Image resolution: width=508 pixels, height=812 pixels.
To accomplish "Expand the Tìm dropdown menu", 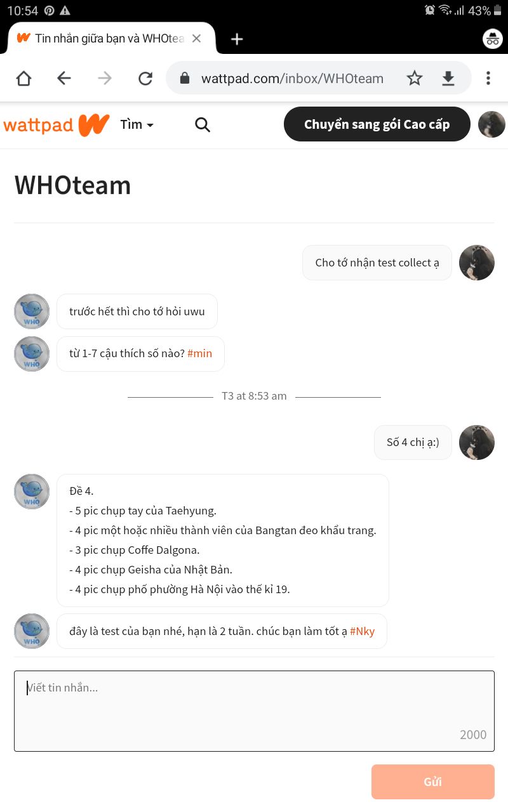I will [x=137, y=125].
